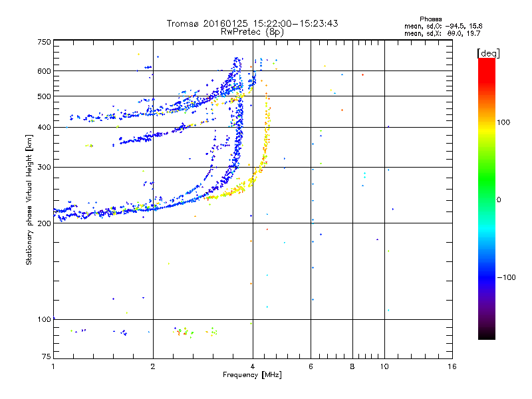Screen dimensions: 532x399
Task: Click the y-axis tick label '100'
Action: (x=44, y=319)
